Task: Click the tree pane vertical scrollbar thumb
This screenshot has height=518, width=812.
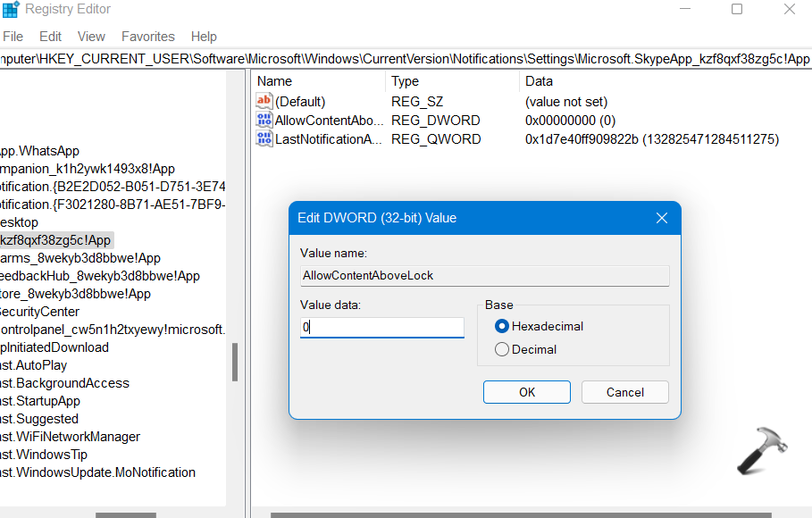Action: click(x=235, y=362)
